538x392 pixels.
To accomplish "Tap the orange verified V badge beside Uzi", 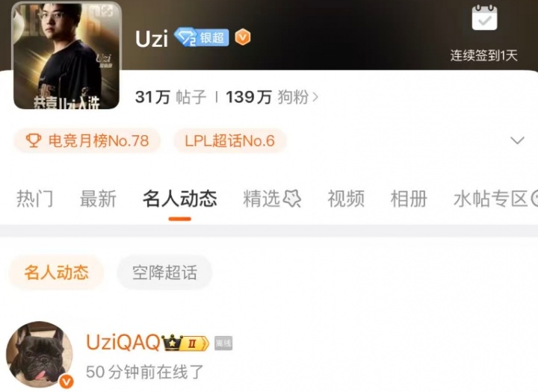I will coord(243,37).
